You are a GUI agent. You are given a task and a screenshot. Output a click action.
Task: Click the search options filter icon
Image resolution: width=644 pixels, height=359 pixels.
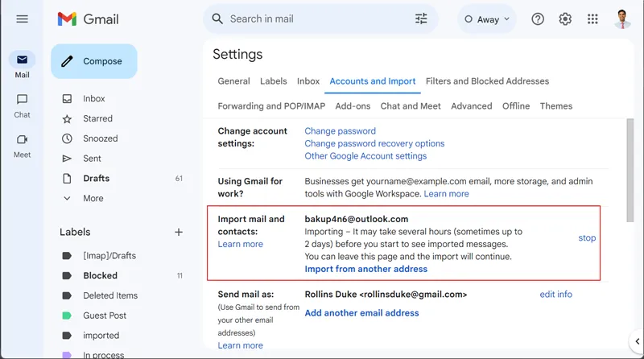(x=421, y=19)
